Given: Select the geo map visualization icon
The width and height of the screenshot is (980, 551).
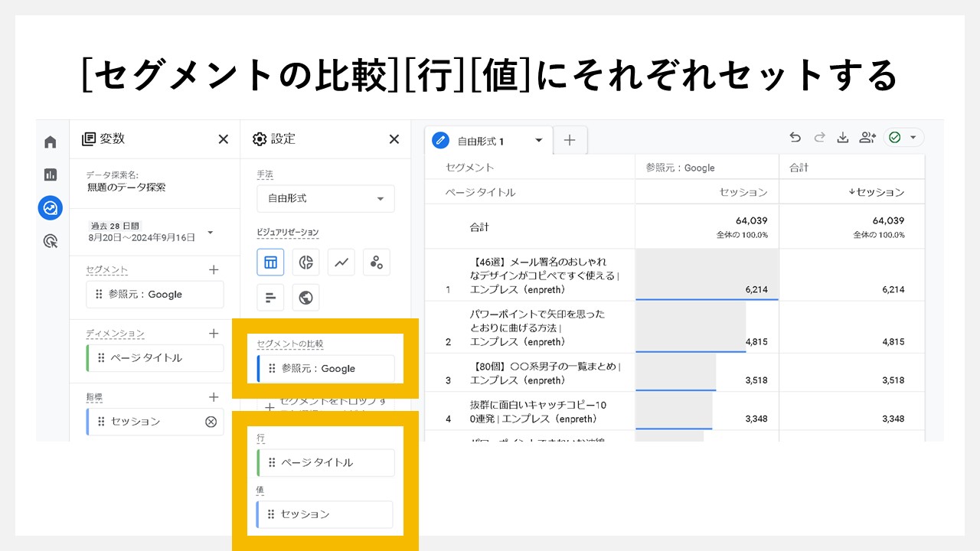Looking at the screenshot, I should click(305, 297).
